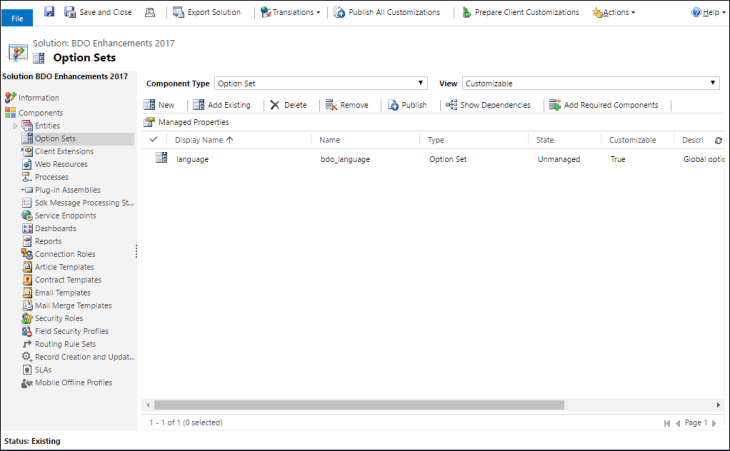Sort by State column header
Image resolution: width=730 pixels, height=451 pixels.
click(x=545, y=140)
